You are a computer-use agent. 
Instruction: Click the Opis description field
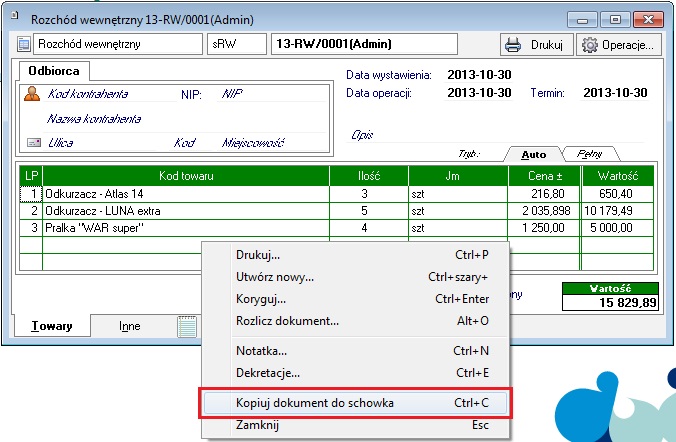click(496, 135)
